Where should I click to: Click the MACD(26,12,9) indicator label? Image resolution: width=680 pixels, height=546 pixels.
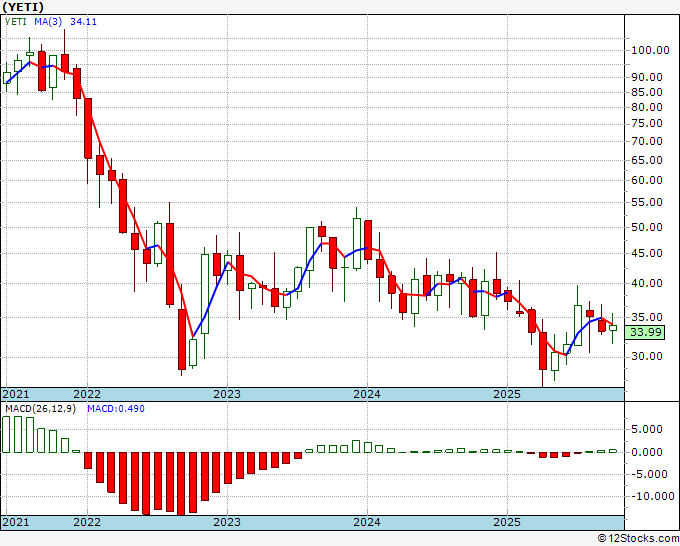[40, 409]
